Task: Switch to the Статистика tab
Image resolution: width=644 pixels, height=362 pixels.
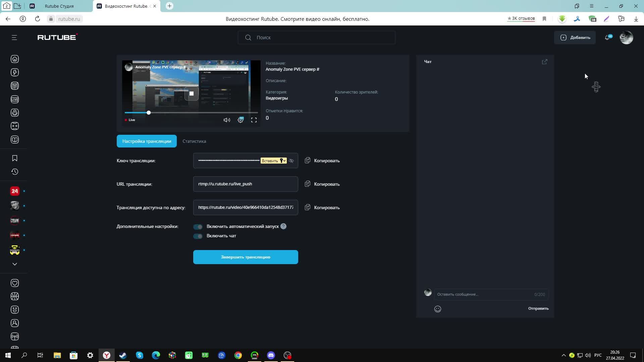Action: 194,141
